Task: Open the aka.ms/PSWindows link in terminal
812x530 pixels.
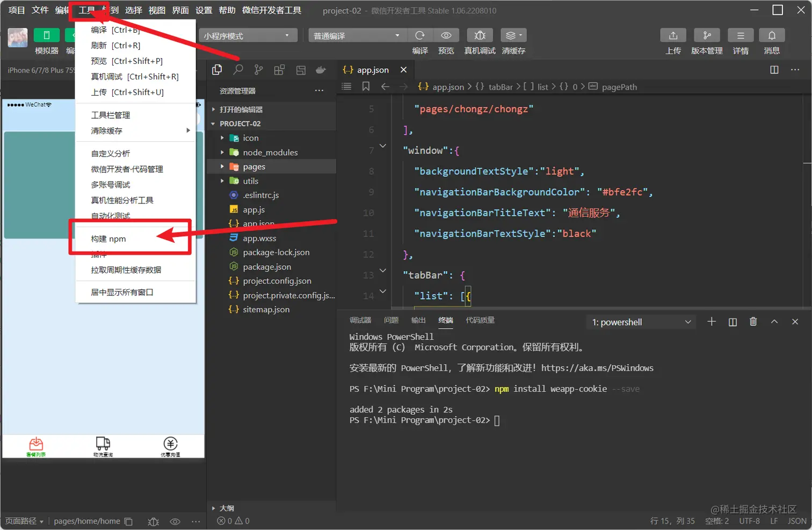Action: pos(597,368)
